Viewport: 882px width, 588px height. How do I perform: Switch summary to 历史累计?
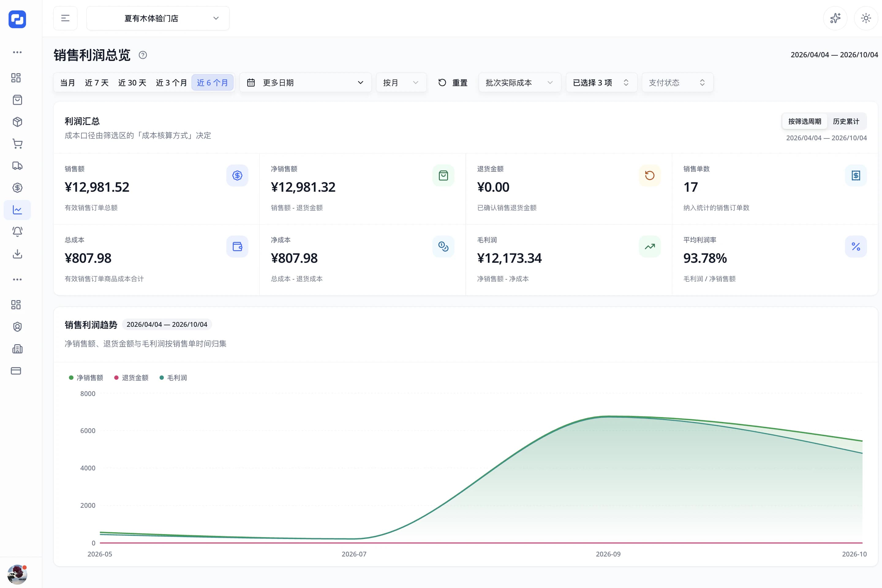(846, 122)
